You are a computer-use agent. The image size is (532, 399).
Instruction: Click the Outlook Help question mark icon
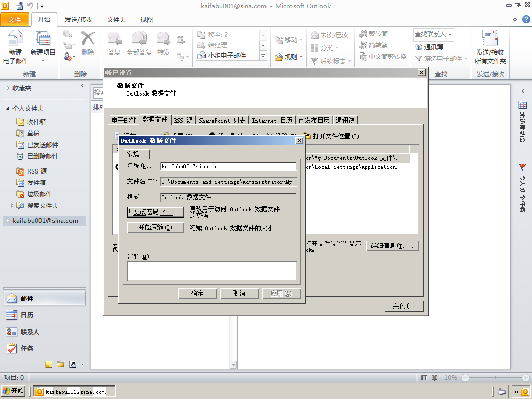click(526, 19)
